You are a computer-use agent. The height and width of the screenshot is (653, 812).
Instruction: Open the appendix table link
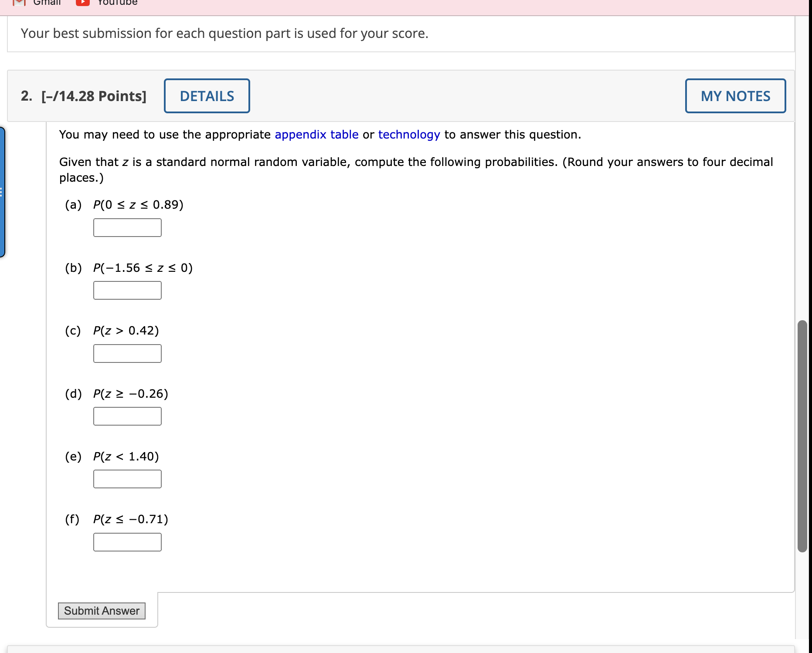point(316,135)
